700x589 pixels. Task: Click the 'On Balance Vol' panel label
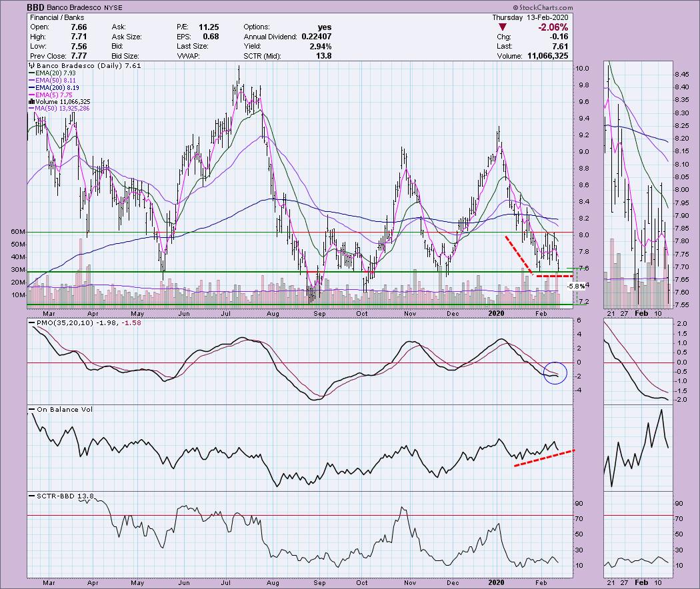(65, 409)
